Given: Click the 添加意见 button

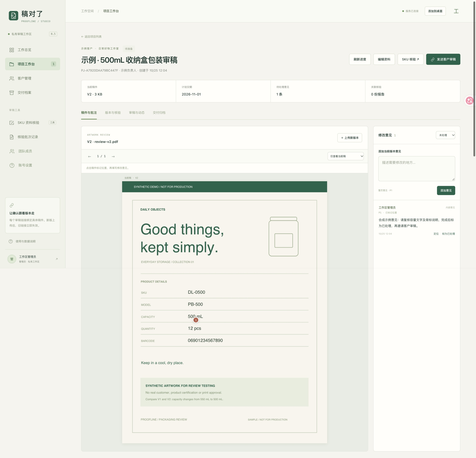Looking at the screenshot, I should tap(446, 190).
